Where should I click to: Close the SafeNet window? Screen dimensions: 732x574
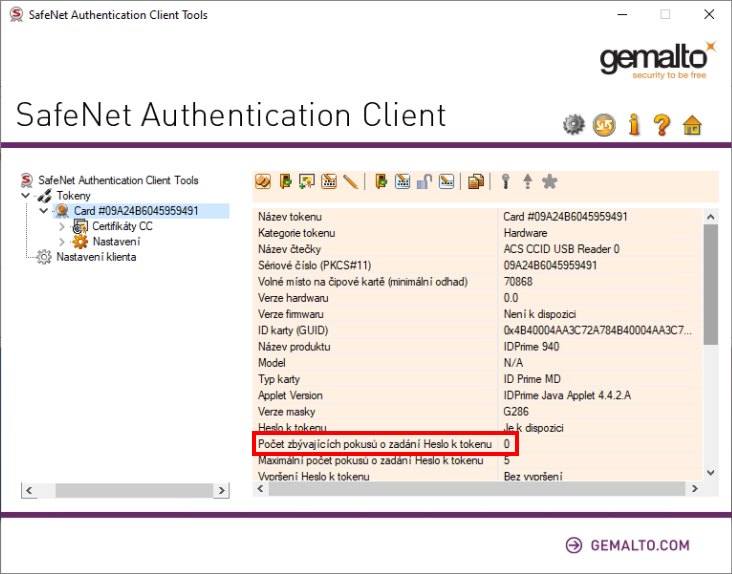click(x=709, y=14)
